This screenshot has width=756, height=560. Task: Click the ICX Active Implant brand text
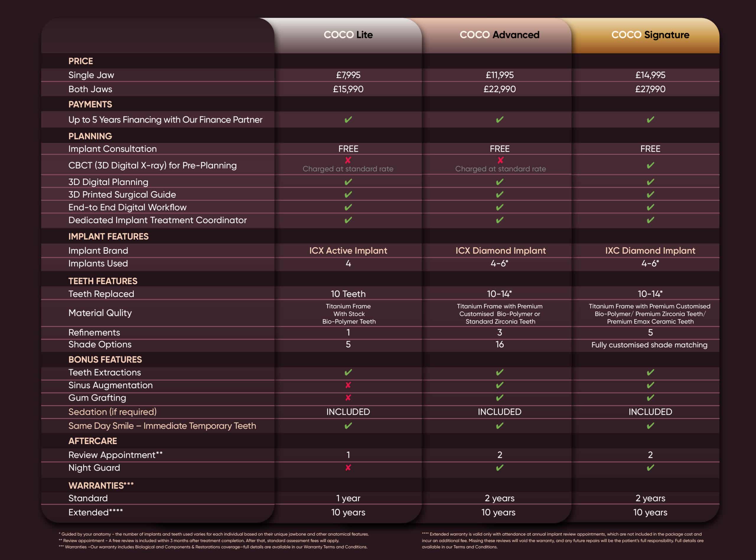coord(348,251)
